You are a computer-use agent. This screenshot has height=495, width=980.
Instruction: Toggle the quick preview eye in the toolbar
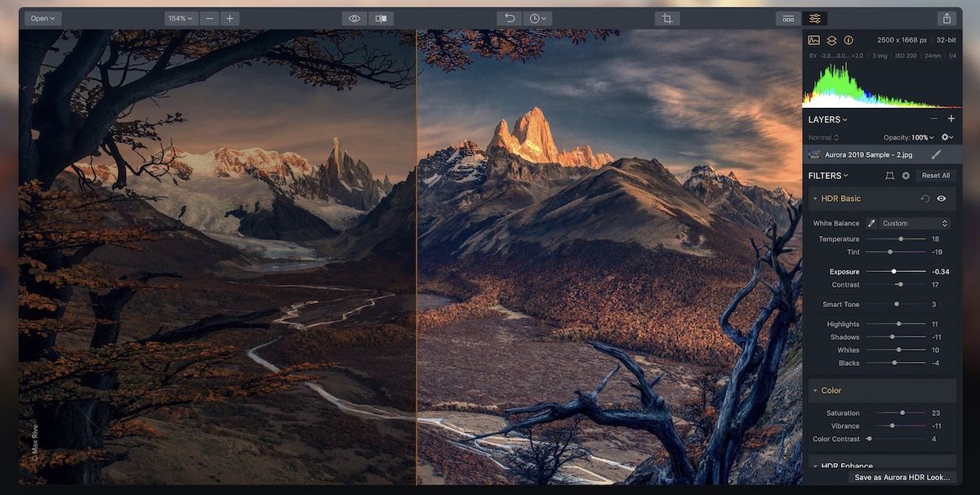[354, 18]
